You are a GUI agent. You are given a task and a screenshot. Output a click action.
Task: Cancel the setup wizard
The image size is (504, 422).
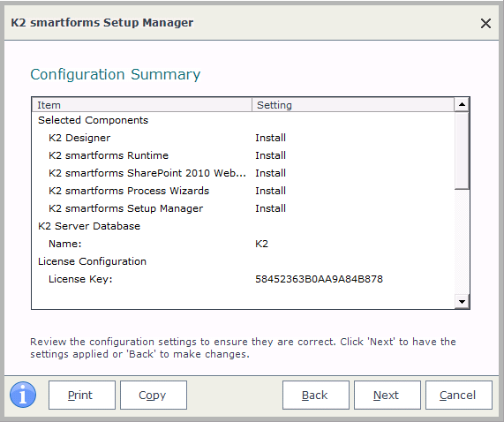(x=459, y=395)
